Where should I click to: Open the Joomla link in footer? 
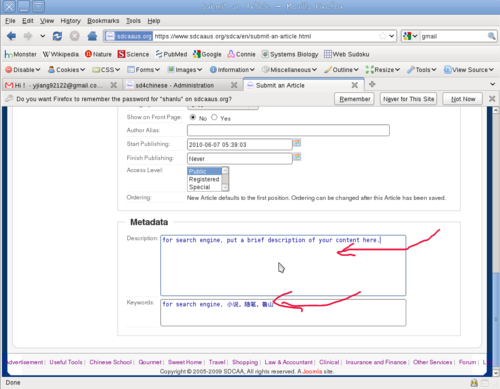point(312,371)
